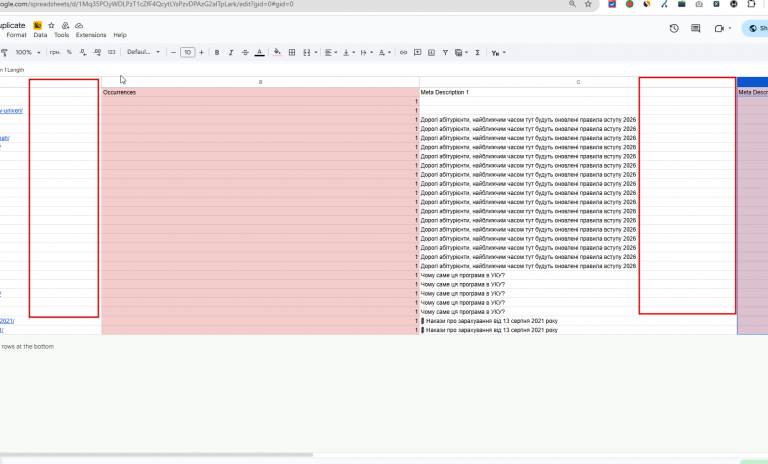
Task: Expand the merge cells type arrow
Action: click(316, 52)
